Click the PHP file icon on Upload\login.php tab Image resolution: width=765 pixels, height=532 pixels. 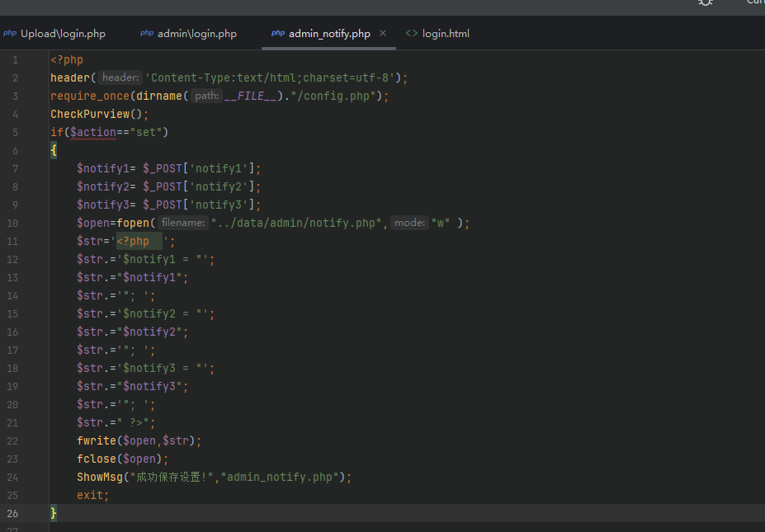[10, 34]
